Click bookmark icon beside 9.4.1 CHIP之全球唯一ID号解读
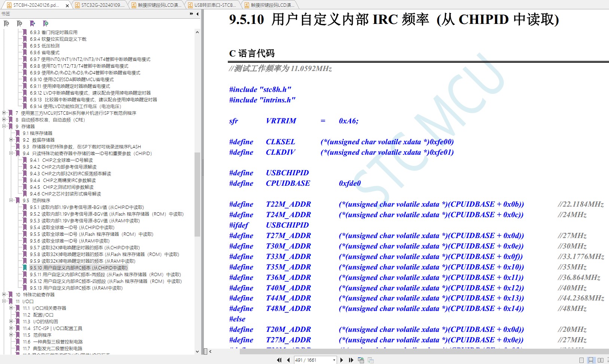609x364 pixels. point(25,160)
